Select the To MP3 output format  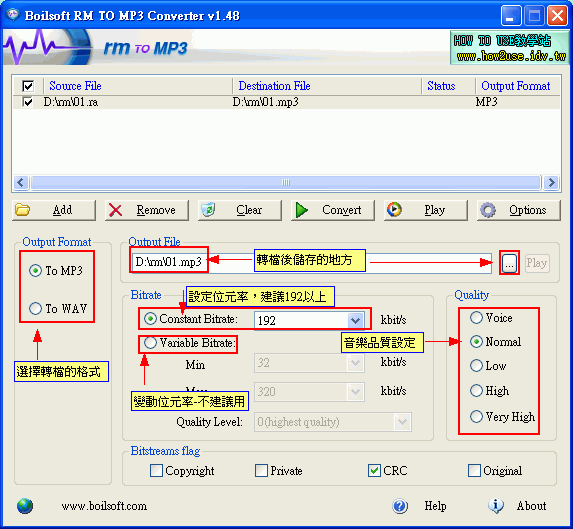[x=35, y=271]
